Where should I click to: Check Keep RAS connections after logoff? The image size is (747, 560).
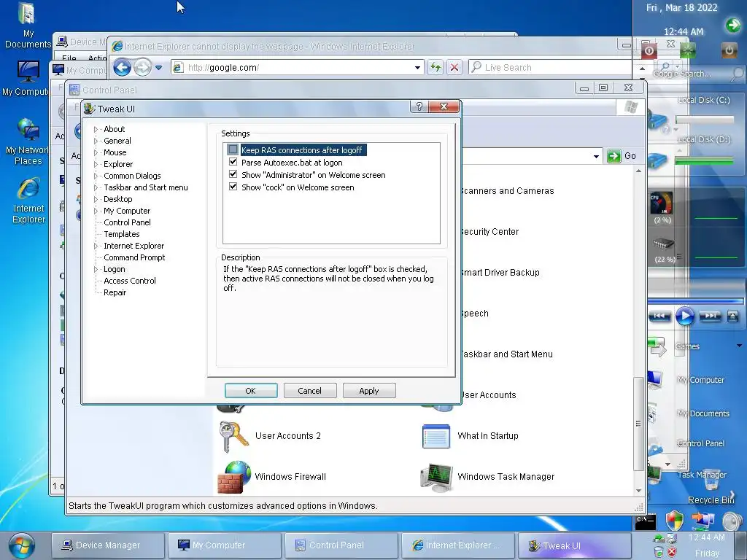[233, 149]
